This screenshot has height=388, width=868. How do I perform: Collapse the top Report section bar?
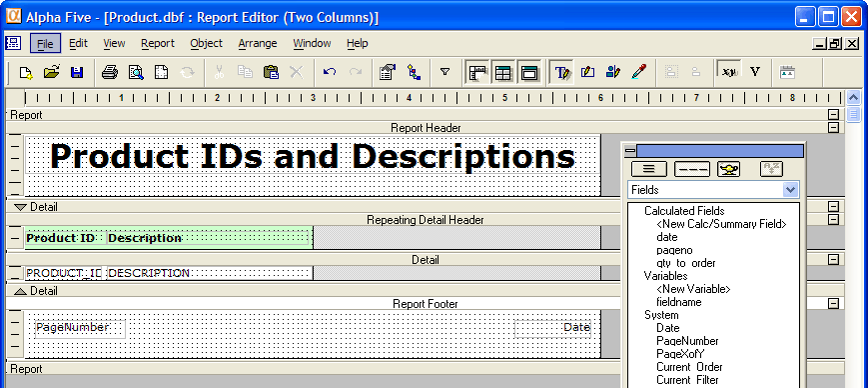[833, 115]
